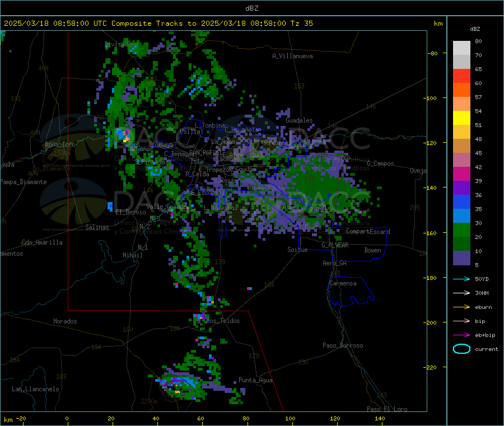The image size is (504, 426).
Task: Click the magenta eb+bip arrow in legend
Action: (461, 335)
